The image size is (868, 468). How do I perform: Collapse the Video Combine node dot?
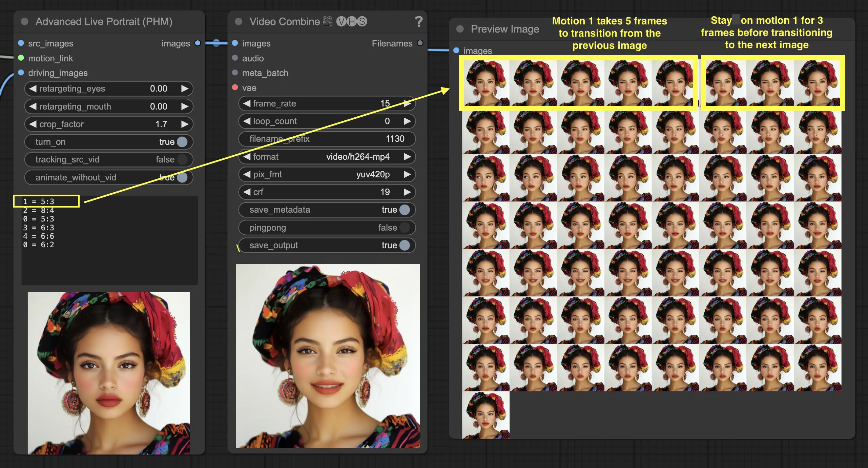[x=239, y=22]
